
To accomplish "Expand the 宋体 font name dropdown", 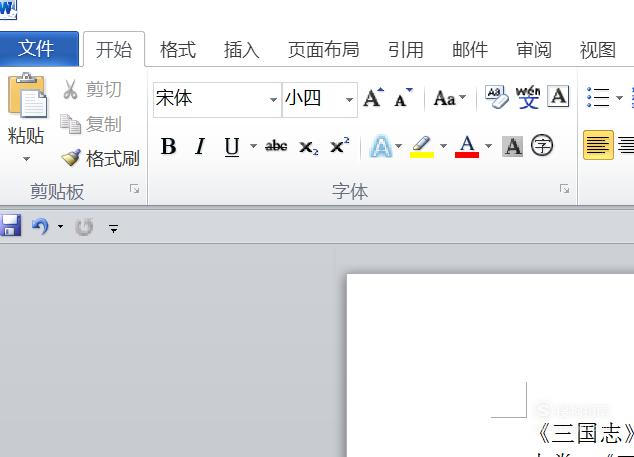I will 273,99.
